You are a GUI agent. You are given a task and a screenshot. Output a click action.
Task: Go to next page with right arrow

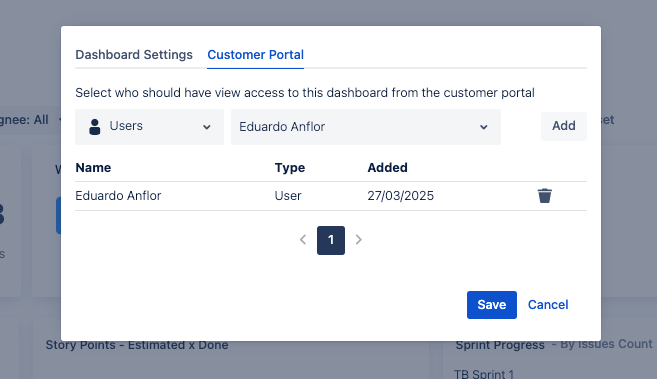(359, 240)
